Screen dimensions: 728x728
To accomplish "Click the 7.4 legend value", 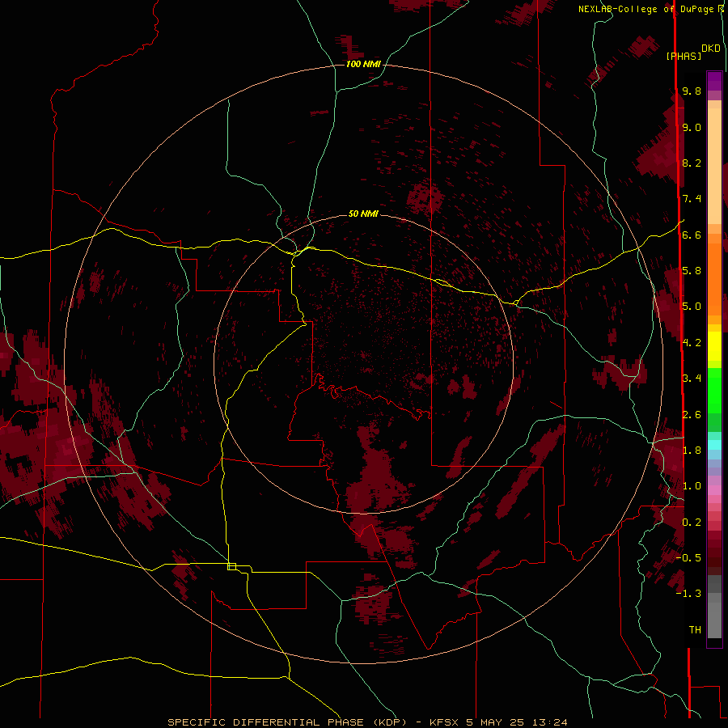I will (692, 199).
